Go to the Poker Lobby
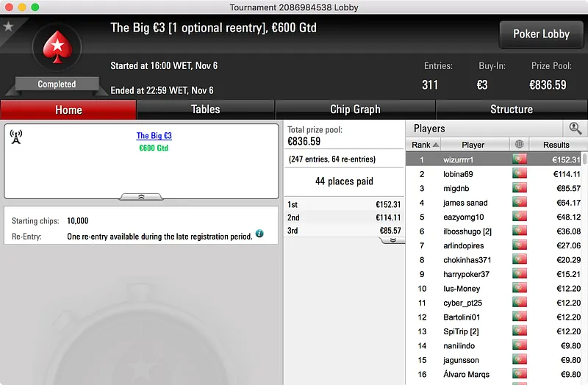Image resolution: width=588 pixels, height=385 pixels. (541, 34)
